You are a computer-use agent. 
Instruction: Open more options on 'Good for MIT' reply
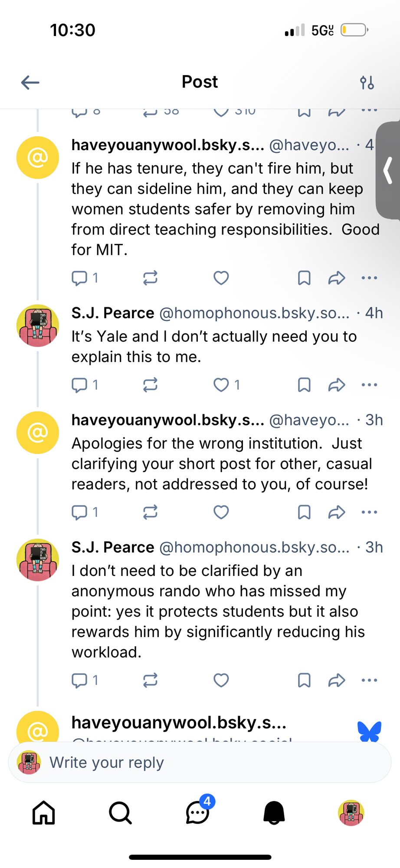pos(369,278)
